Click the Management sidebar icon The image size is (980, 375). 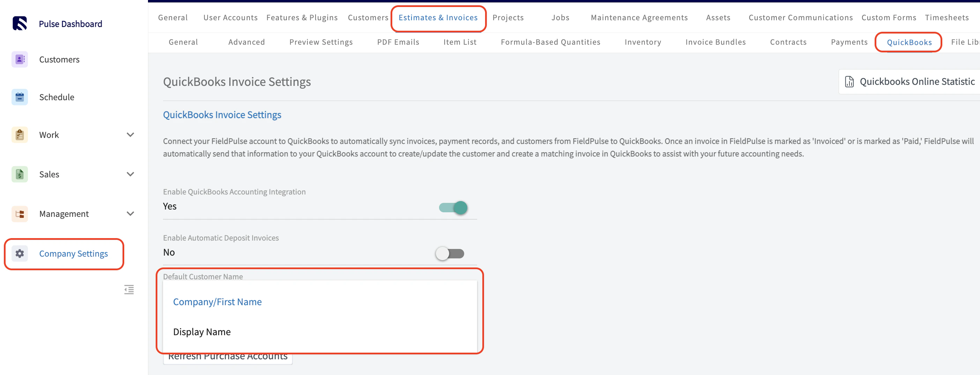20,214
